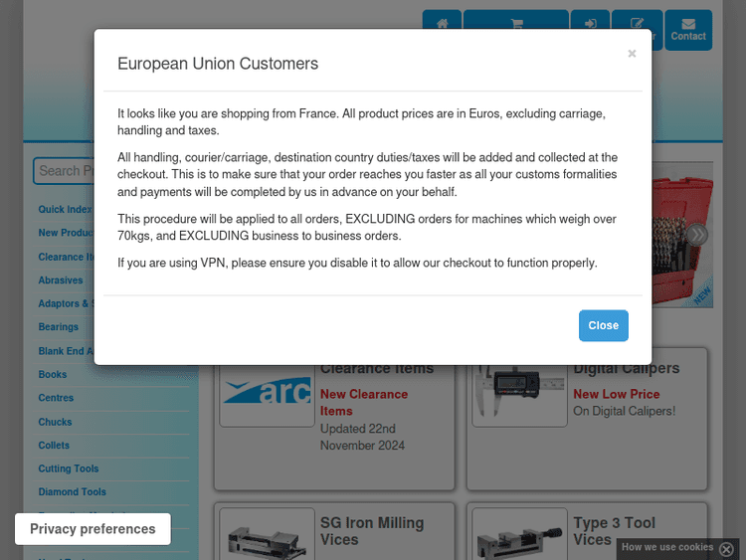Open Privacy preferences
This screenshot has width=746, height=560.
(x=93, y=529)
